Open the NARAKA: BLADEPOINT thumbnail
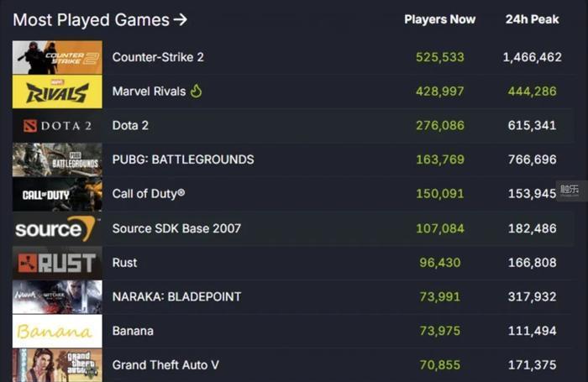This screenshot has width=588, height=382. [x=57, y=296]
